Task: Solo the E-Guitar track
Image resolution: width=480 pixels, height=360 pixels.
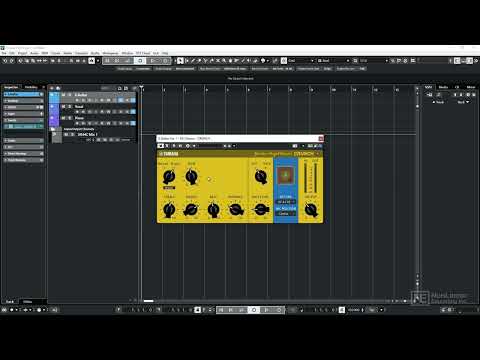Action: point(70,95)
